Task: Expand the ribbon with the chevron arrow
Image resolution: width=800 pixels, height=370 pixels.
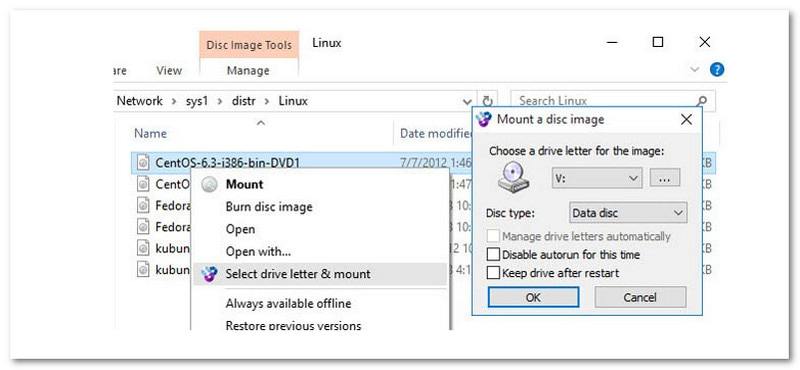Action: [x=694, y=69]
